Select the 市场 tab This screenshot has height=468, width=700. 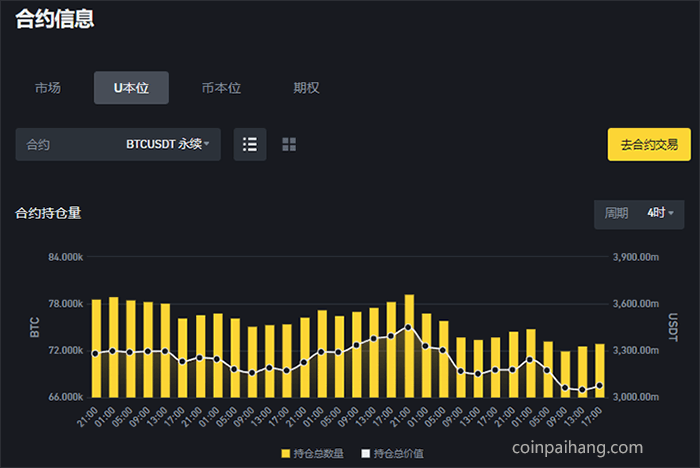tap(48, 88)
